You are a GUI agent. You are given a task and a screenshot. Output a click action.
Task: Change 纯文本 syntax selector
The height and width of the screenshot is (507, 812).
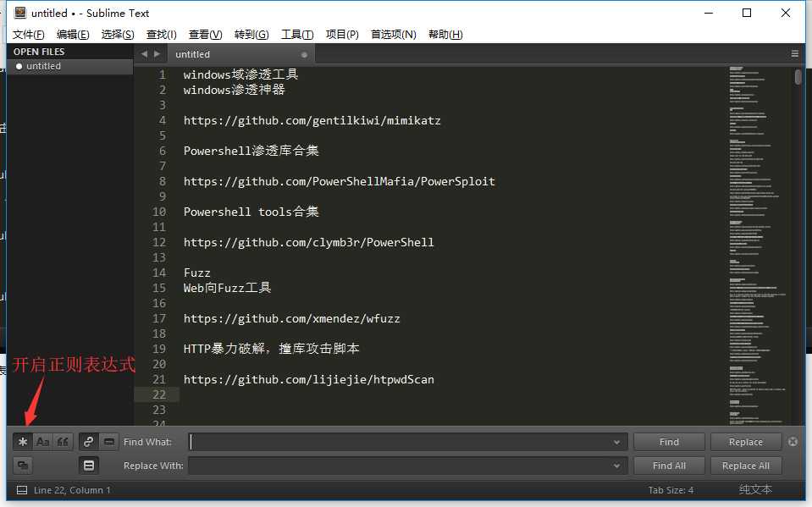click(x=755, y=489)
